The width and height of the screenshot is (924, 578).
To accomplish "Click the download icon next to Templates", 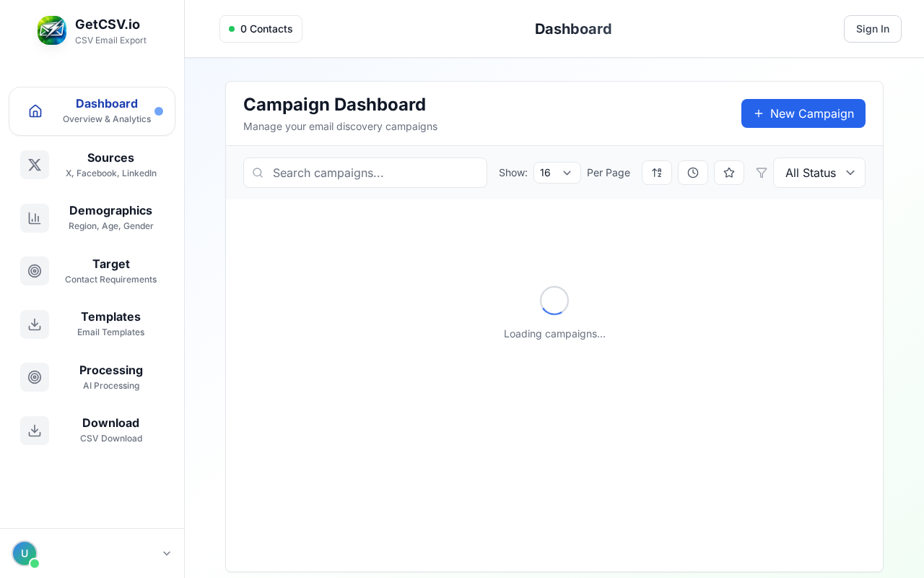I will tap(35, 324).
